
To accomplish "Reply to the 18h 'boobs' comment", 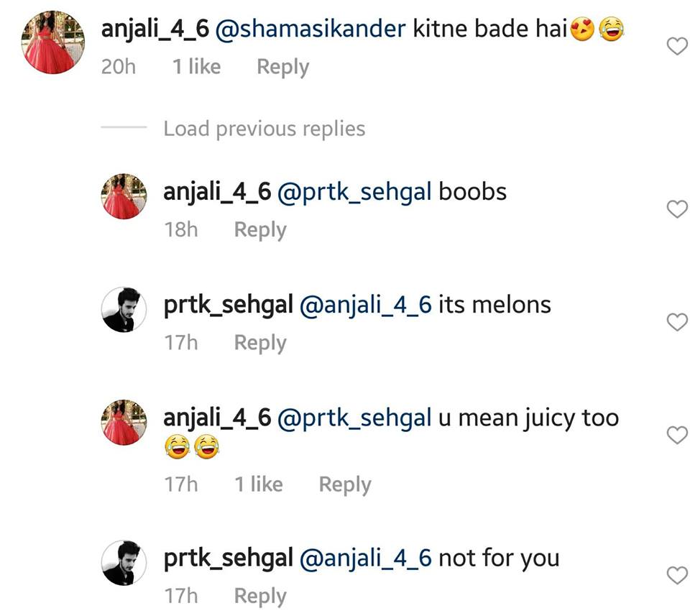I will click(x=260, y=230).
